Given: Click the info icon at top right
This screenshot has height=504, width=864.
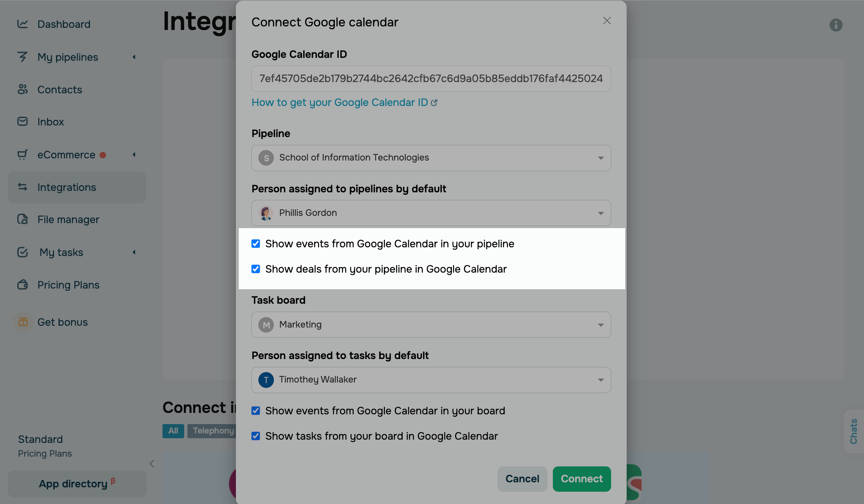Looking at the screenshot, I should 836,25.
